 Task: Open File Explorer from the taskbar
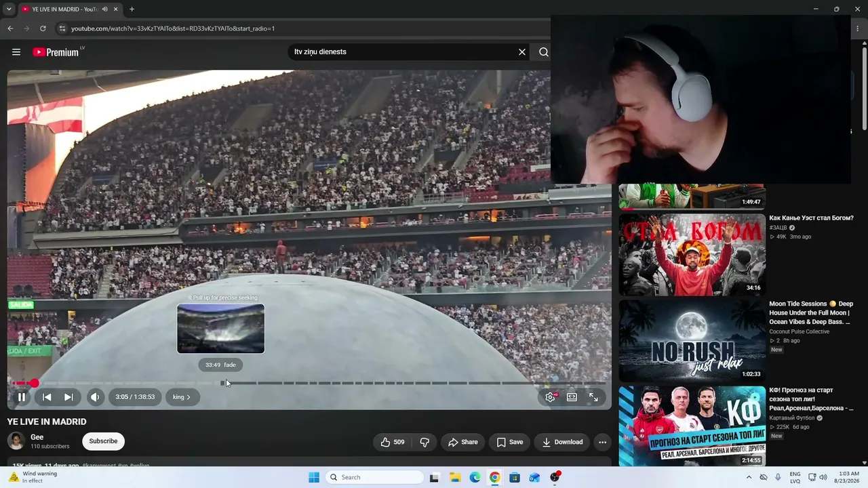454,477
